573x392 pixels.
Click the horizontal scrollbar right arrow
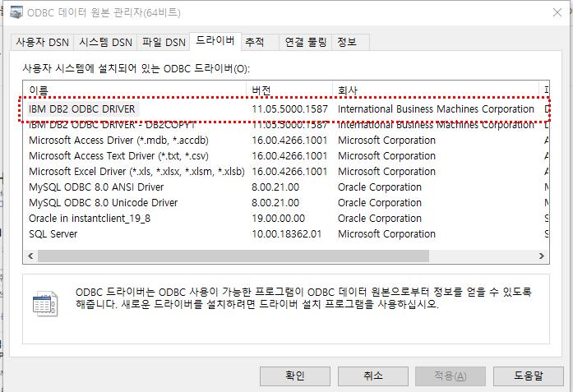[542, 256]
